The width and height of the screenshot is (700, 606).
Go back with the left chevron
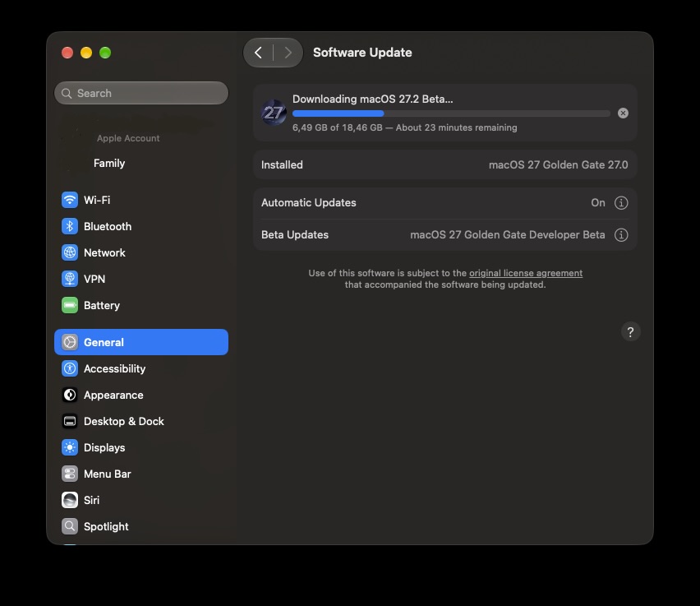(x=258, y=53)
